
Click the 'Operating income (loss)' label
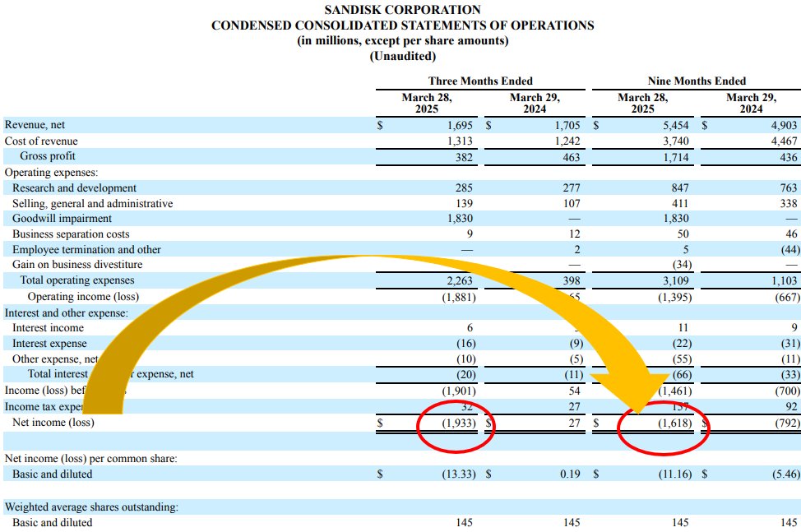click(x=83, y=297)
